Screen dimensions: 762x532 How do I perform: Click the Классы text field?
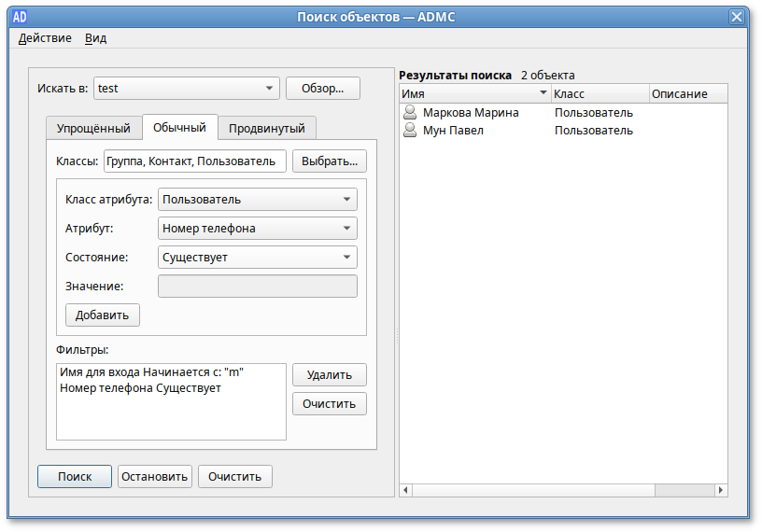coord(195,161)
